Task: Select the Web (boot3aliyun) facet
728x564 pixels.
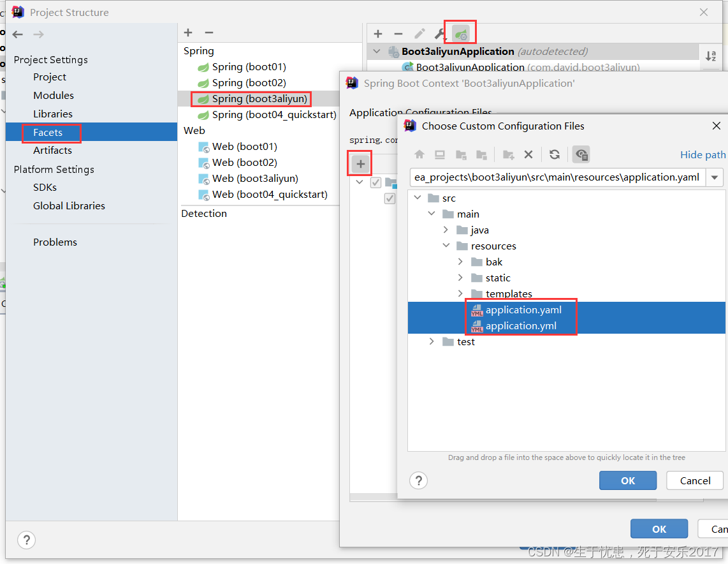Action: [255, 179]
